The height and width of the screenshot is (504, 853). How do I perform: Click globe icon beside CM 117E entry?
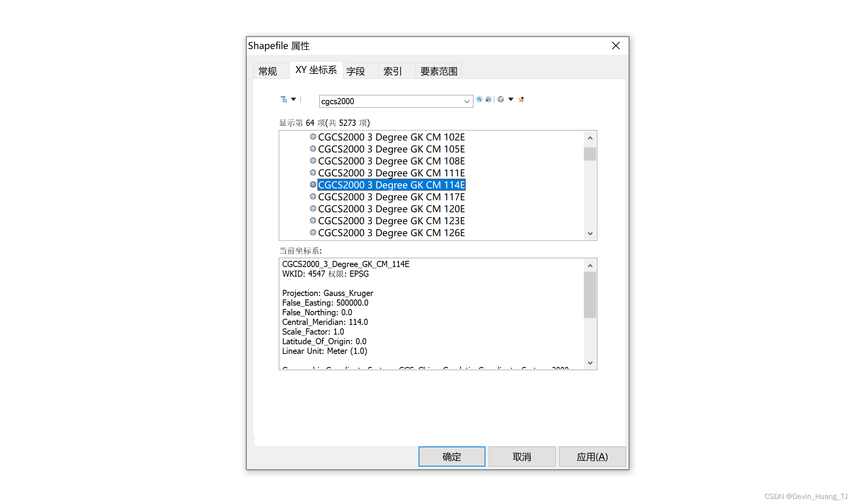(313, 196)
